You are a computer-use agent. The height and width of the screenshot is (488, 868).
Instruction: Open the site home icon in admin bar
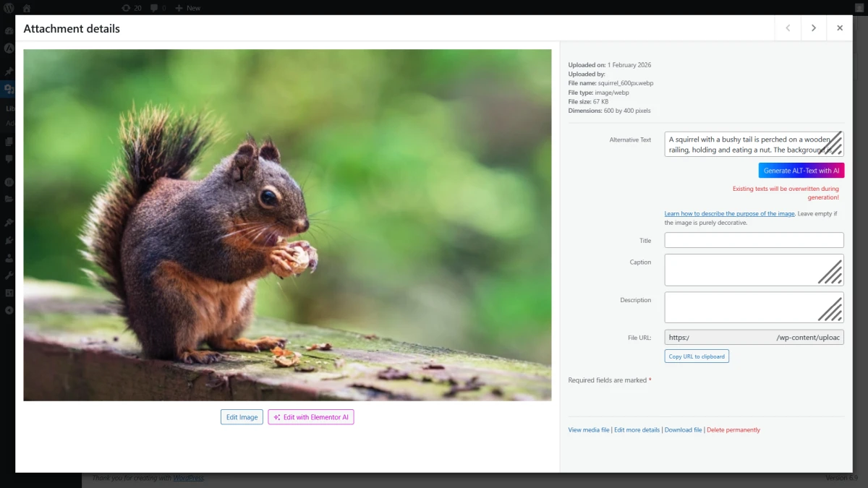(27, 8)
